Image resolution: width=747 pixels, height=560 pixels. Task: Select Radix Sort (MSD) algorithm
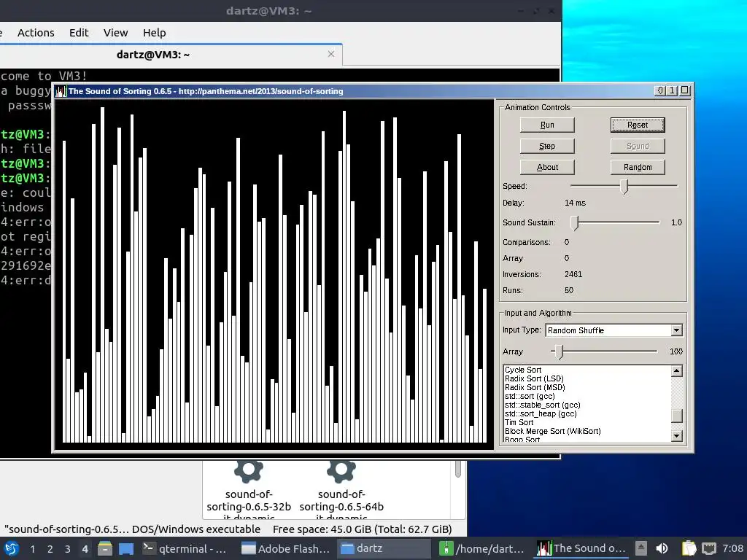coord(535,388)
